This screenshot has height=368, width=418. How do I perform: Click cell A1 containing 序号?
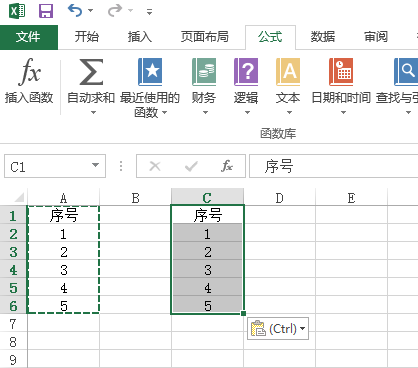click(x=63, y=215)
